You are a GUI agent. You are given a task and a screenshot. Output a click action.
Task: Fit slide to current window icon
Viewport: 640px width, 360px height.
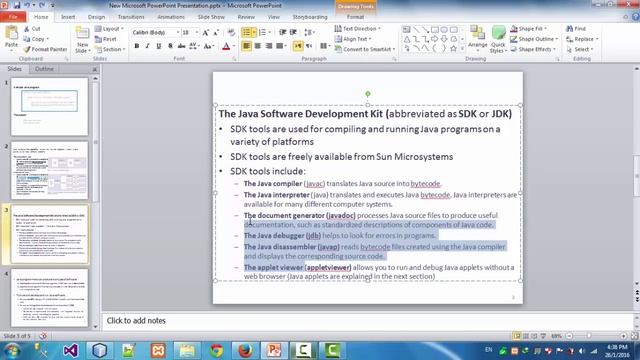point(634,336)
